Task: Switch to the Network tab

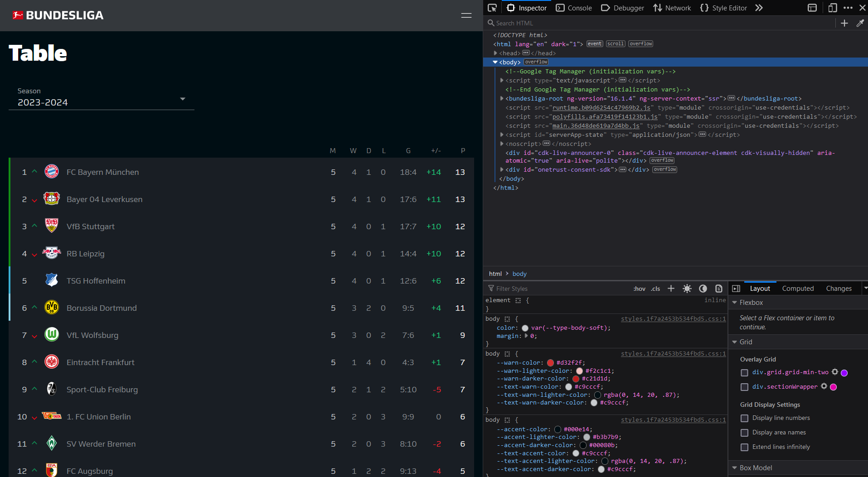Action: [672, 8]
